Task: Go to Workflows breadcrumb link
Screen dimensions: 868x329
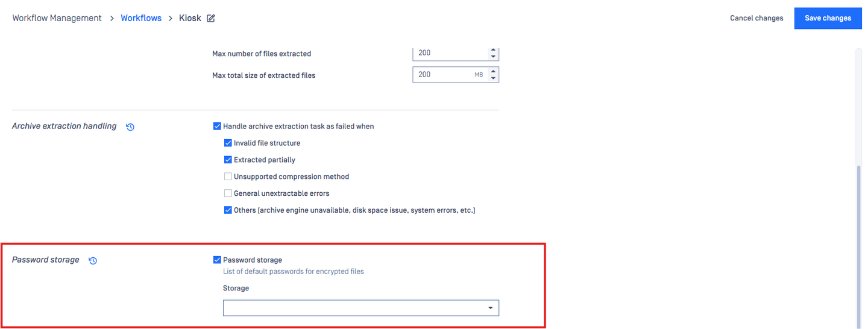Action: (141, 18)
